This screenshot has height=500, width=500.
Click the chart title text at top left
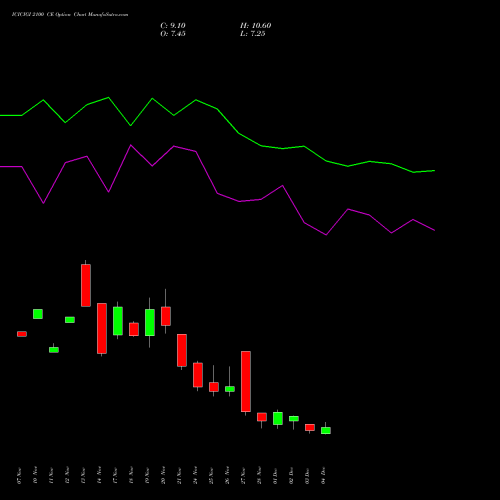tap(70, 15)
